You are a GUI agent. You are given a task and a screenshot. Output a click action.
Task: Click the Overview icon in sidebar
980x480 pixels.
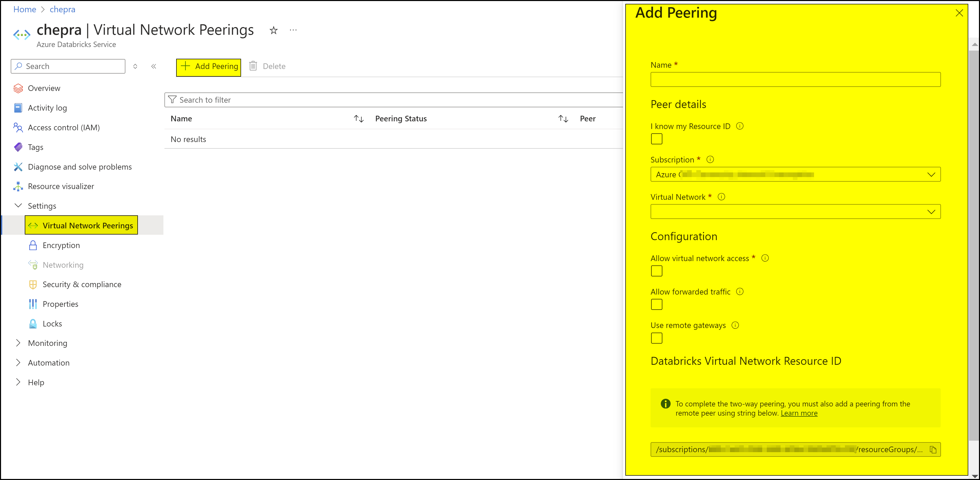point(18,88)
